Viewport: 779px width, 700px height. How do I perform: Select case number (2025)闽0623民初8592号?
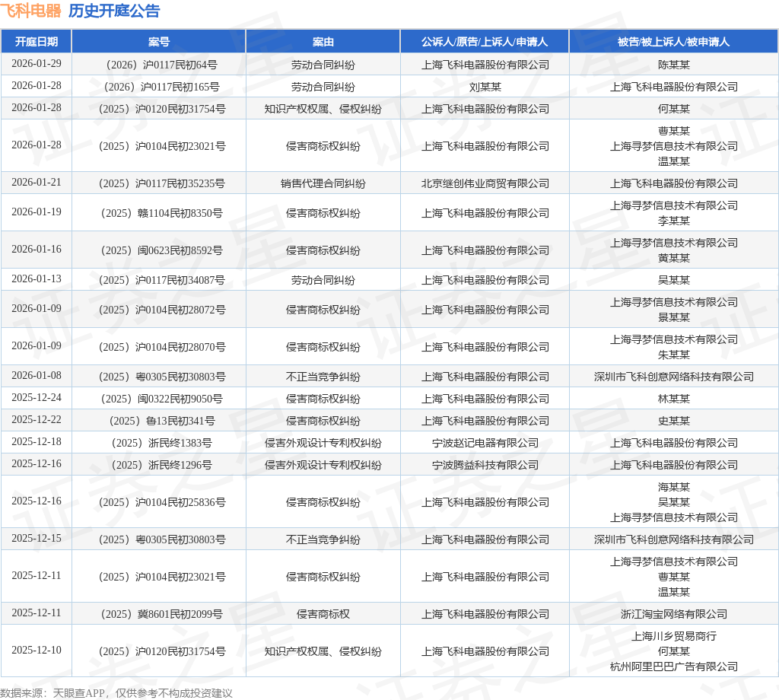[161, 250]
